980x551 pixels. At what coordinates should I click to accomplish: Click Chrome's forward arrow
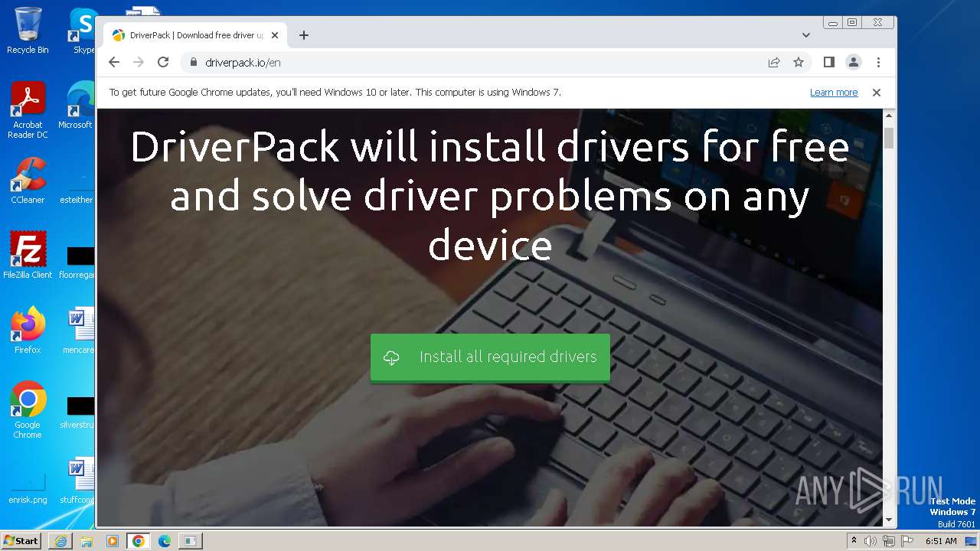[139, 63]
